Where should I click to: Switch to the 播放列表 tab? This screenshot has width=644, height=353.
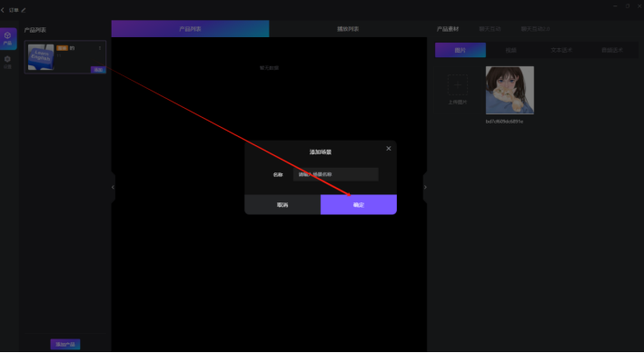pos(348,29)
